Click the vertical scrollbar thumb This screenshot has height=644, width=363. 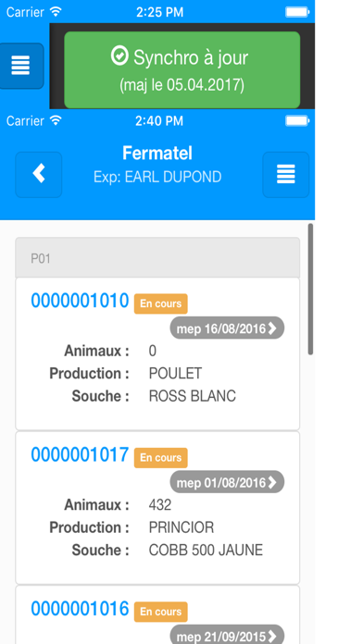coord(310,289)
